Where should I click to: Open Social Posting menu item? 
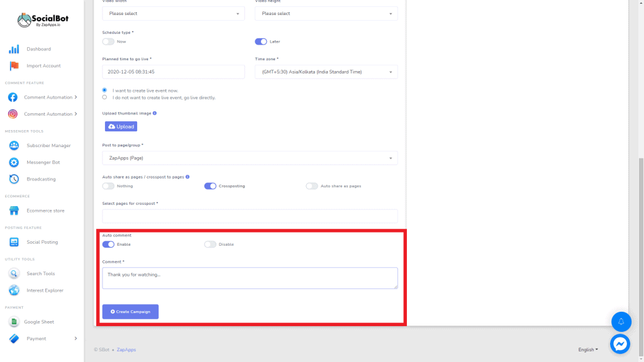[42, 242]
